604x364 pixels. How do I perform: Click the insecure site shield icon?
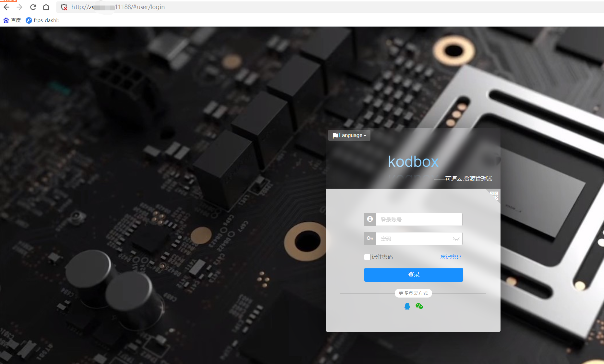64,7
